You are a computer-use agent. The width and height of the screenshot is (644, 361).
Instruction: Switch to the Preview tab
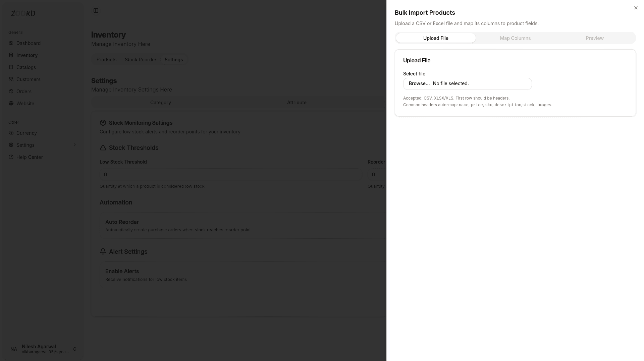[x=594, y=38]
